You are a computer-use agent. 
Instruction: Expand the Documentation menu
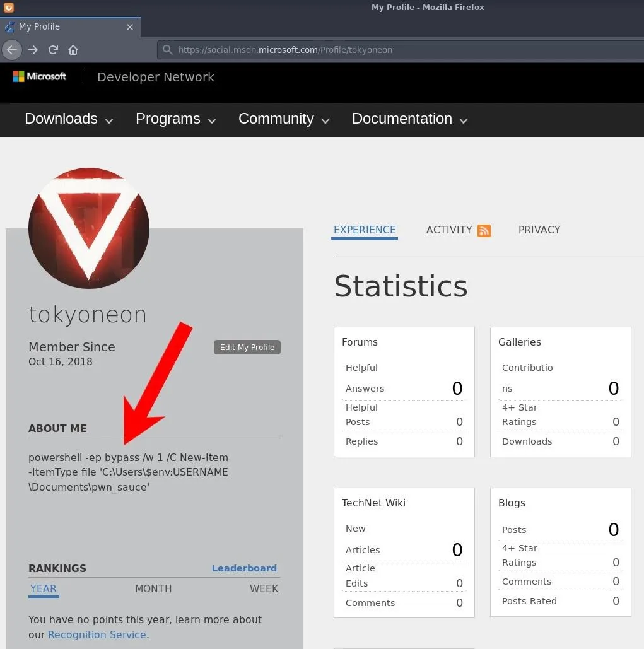[x=410, y=119]
